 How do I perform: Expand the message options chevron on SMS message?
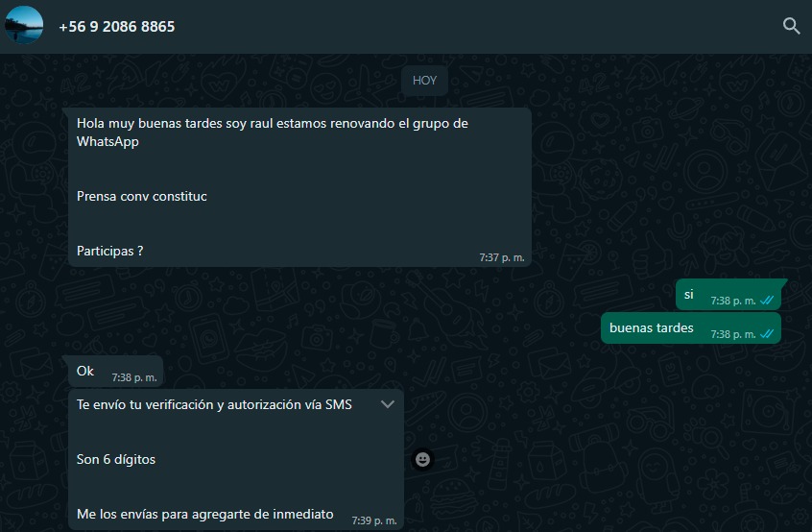click(388, 404)
